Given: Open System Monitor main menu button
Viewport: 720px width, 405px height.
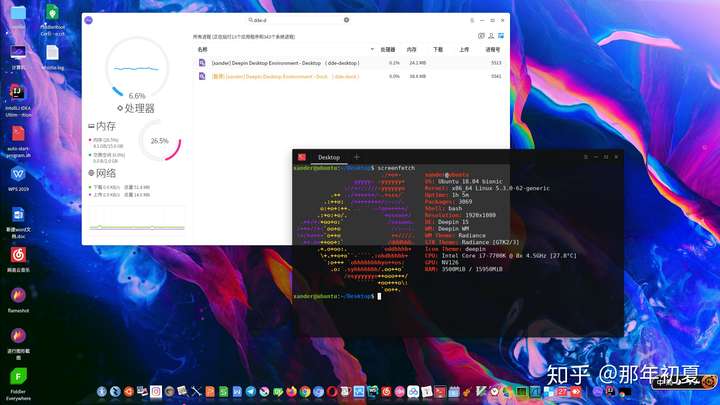Looking at the screenshot, I should coord(472,20).
